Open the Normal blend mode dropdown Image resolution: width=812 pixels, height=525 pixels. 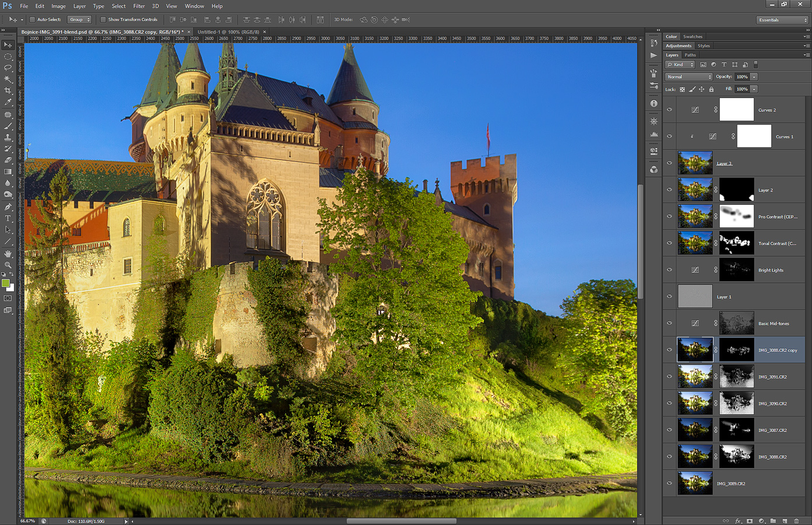[689, 77]
